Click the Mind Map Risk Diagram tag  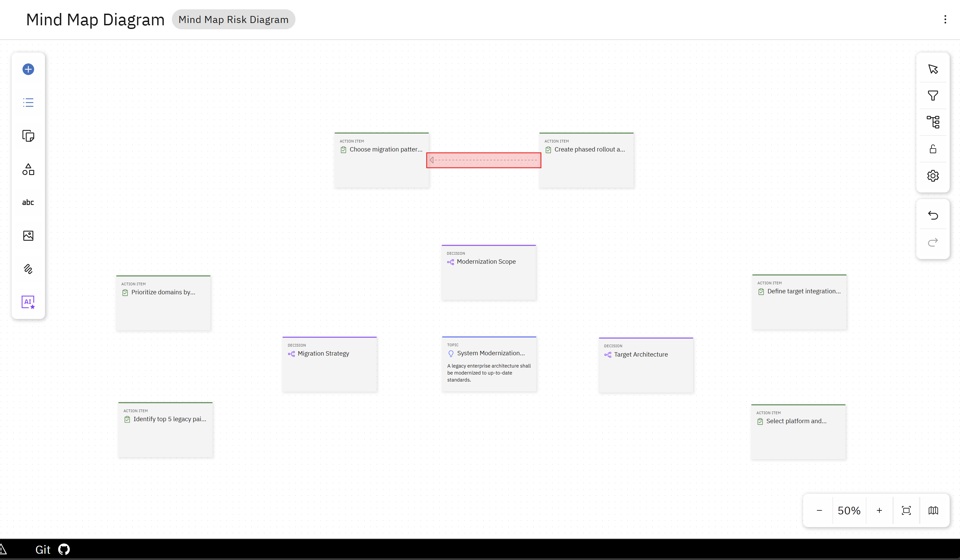[x=234, y=19]
